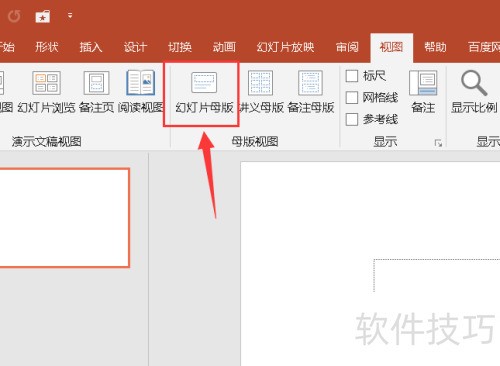Switch to Slide Sorter (幻灯片浏览) view

coord(46,93)
